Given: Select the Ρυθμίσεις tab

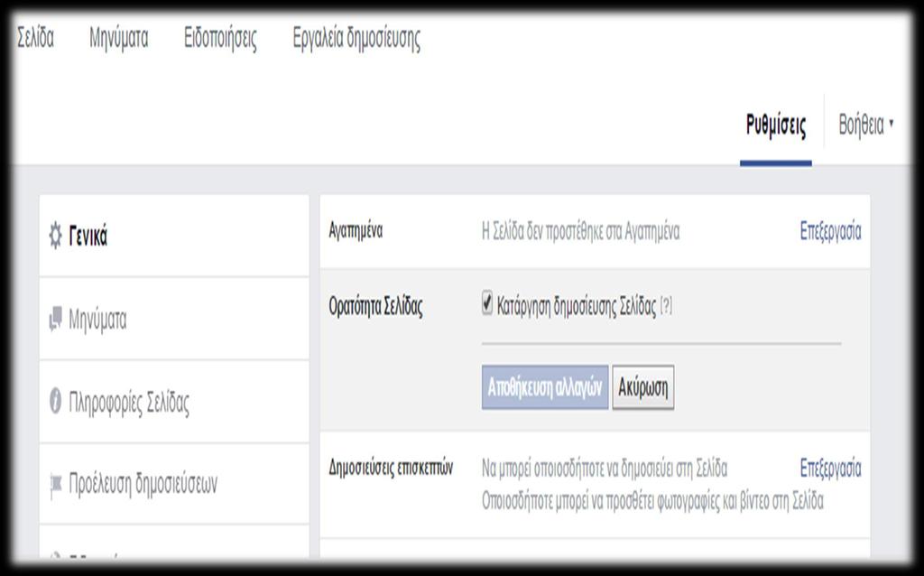Looking at the screenshot, I should click(776, 125).
